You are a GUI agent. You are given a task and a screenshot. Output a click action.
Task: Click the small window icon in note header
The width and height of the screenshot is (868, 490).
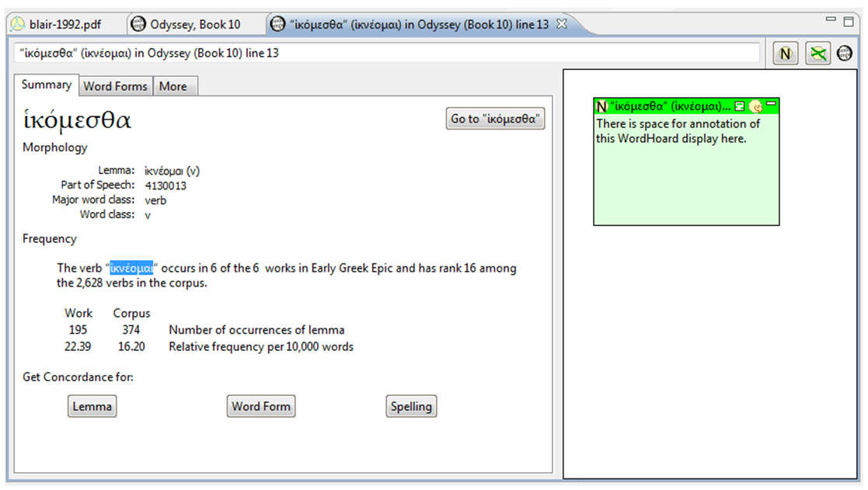tap(740, 106)
